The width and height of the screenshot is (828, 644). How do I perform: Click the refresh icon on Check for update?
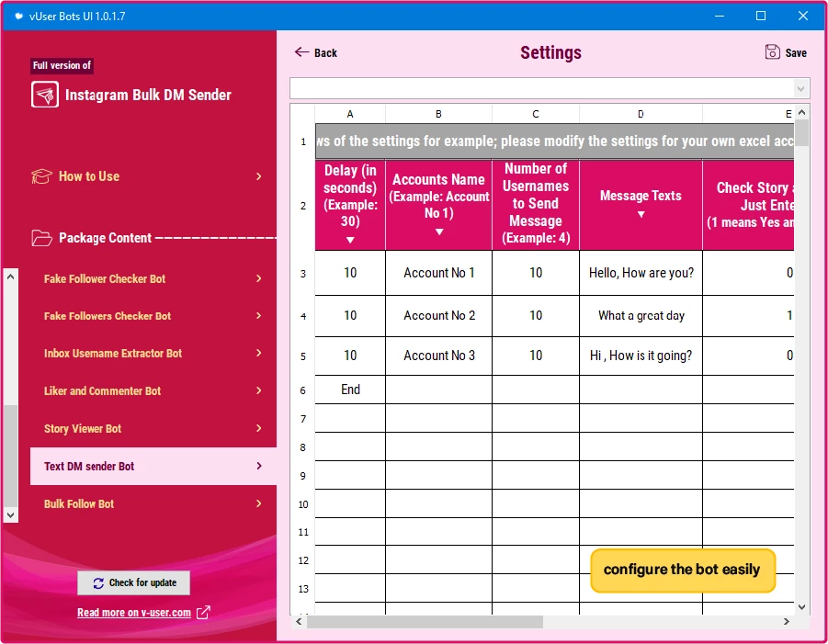98,583
